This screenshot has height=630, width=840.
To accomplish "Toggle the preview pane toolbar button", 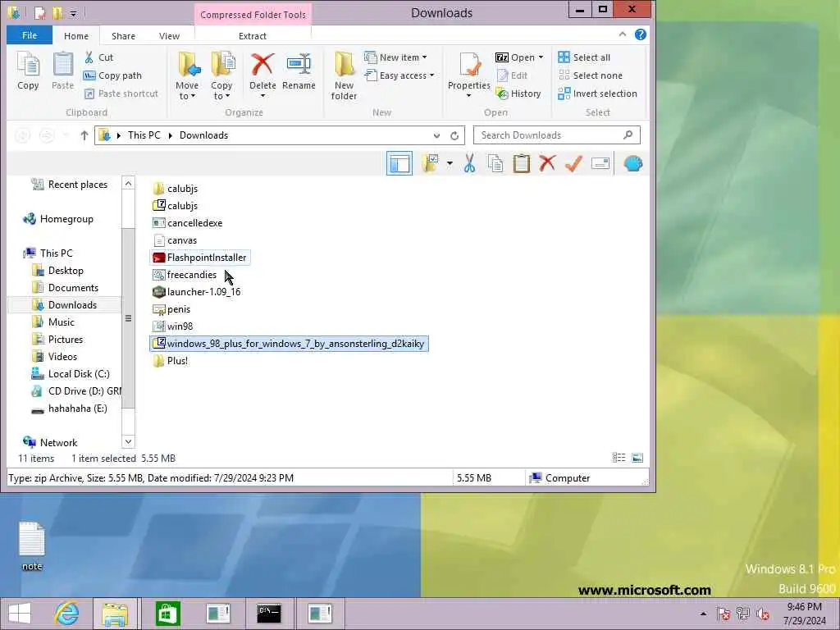I will point(399,163).
